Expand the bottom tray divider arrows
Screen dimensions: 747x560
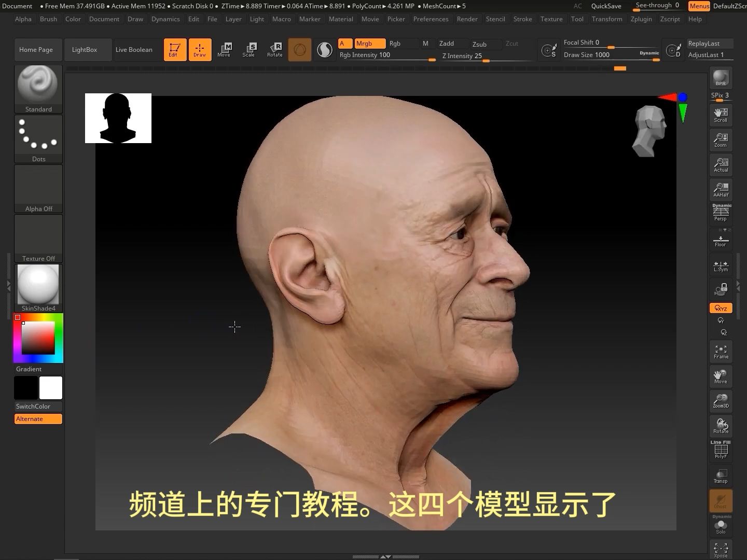click(x=385, y=556)
